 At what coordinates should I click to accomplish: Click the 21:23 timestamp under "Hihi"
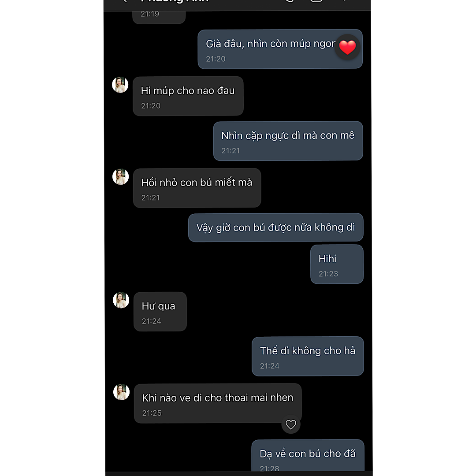pos(328,274)
